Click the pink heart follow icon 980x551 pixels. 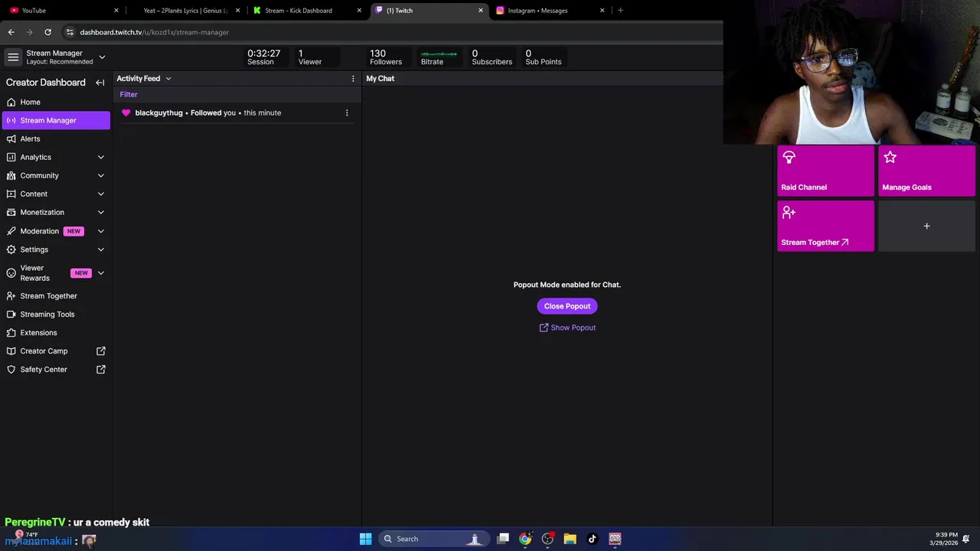pos(126,112)
